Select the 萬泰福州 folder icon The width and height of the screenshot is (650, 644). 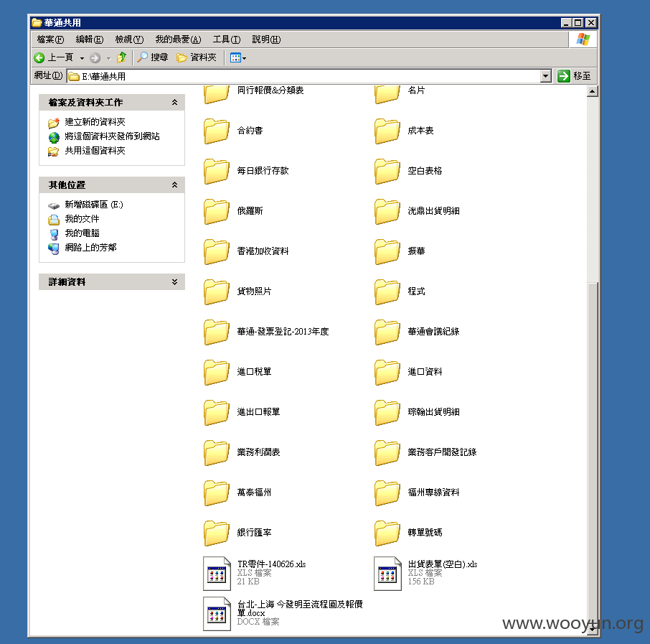point(217,493)
